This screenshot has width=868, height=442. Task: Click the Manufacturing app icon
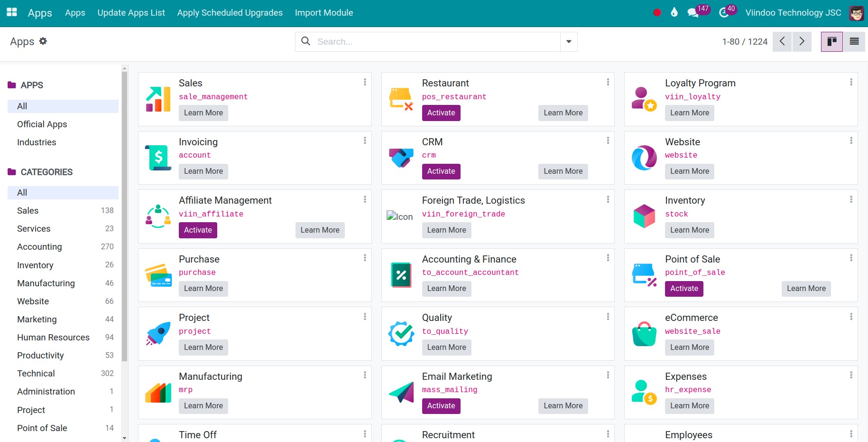point(158,392)
